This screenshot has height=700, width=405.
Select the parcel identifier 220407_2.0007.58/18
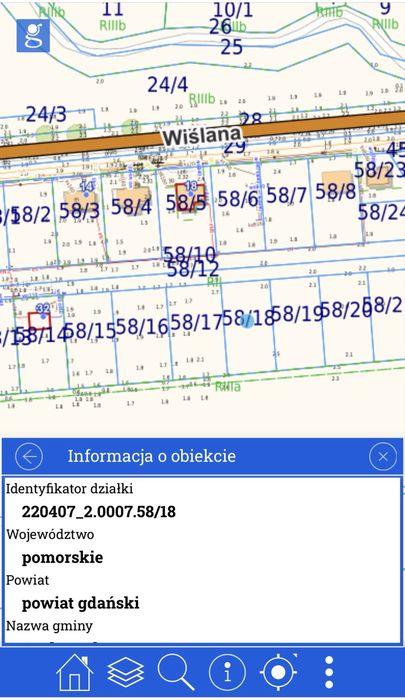coord(99,512)
